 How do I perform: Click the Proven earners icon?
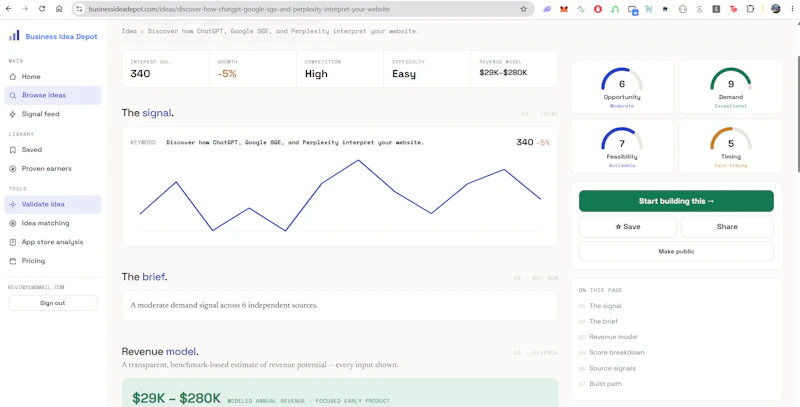pyautogui.click(x=13, y=169)
